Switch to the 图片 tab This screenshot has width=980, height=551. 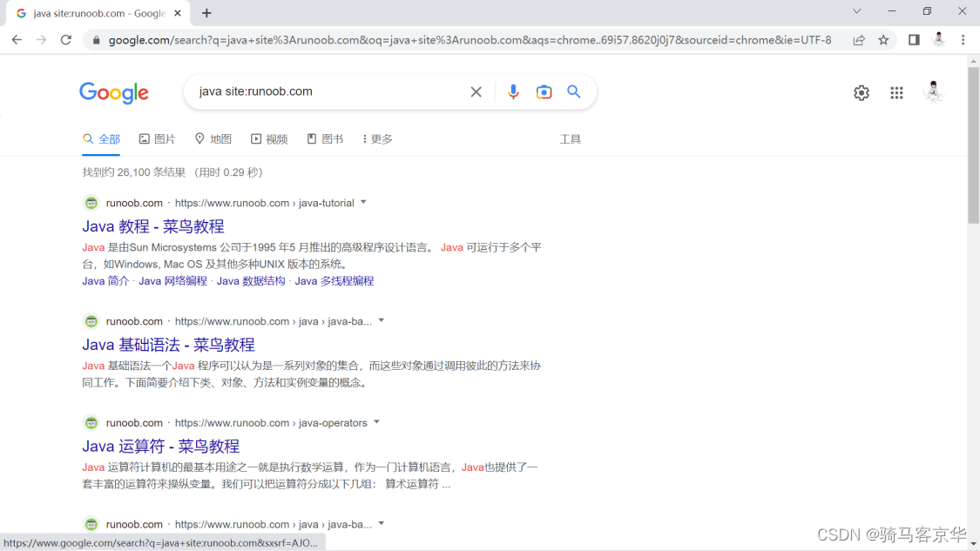[157, 139]
